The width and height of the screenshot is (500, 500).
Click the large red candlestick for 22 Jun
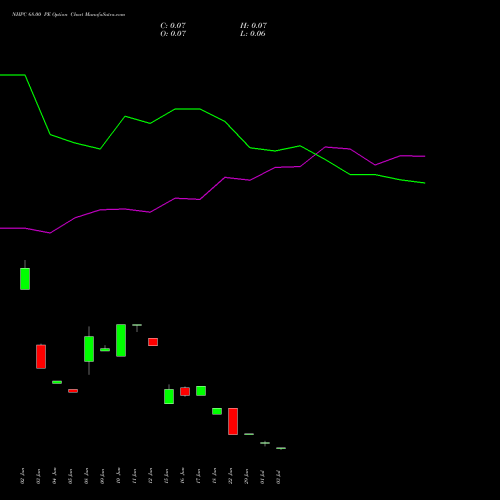(x=233, y=421)
